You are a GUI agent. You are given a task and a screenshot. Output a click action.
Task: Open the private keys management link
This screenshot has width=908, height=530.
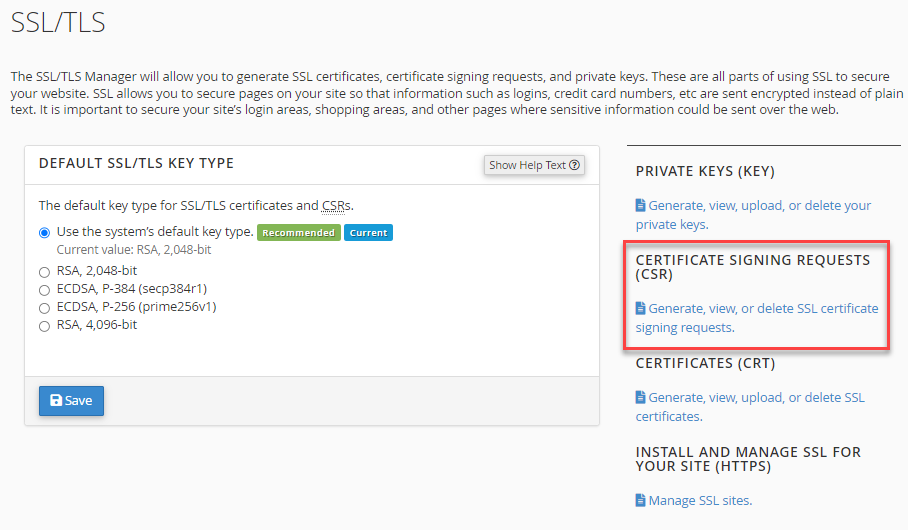click(759, 206)
